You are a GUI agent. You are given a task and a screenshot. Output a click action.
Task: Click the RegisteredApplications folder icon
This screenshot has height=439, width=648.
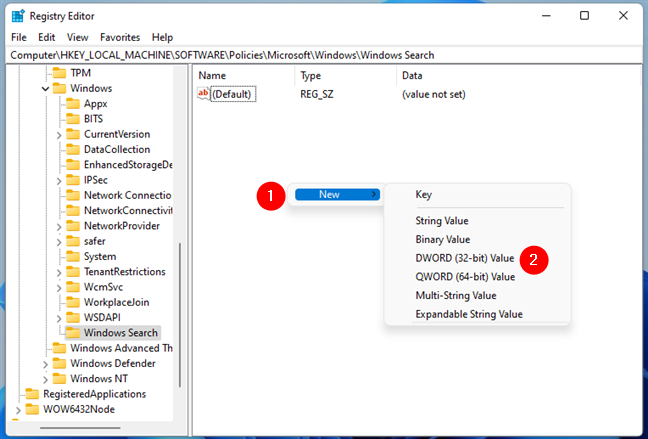(31, 394)
